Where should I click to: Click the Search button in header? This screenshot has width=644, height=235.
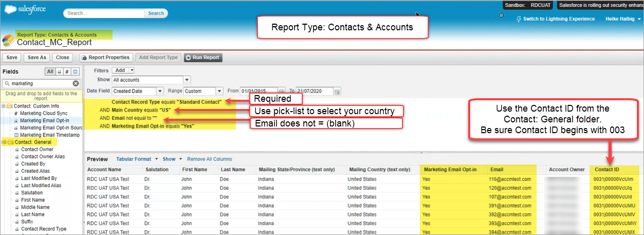point(156,13)
